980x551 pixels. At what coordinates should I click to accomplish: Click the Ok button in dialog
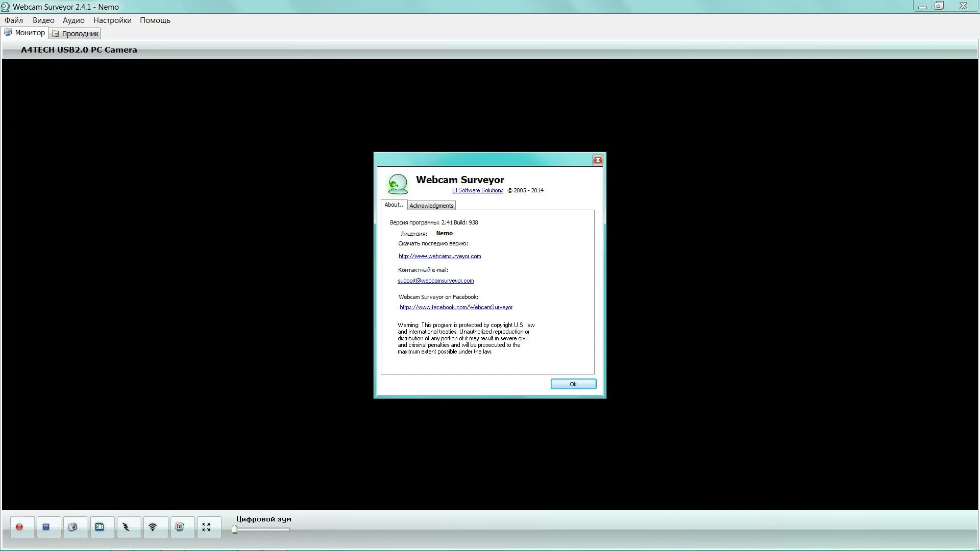coord(573,384)
